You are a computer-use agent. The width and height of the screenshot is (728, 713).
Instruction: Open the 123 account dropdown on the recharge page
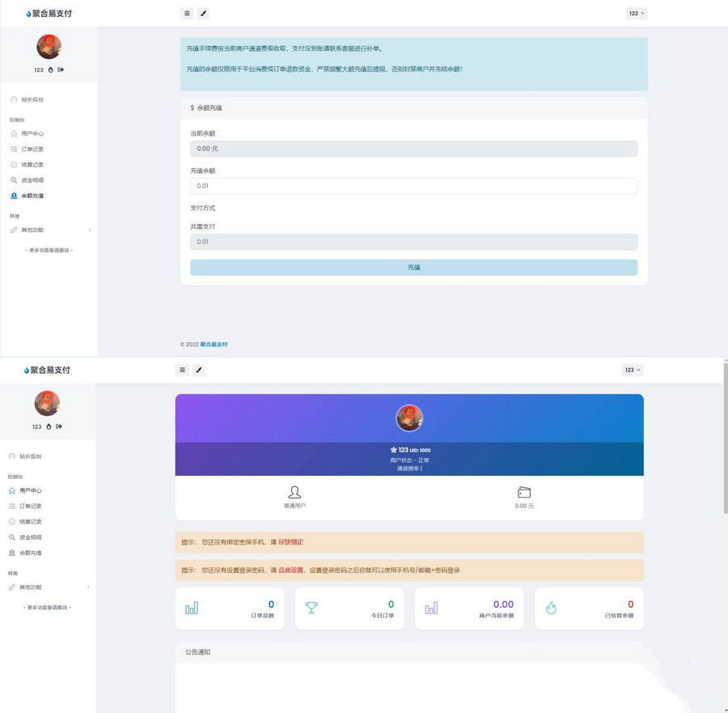coord(636,14)
